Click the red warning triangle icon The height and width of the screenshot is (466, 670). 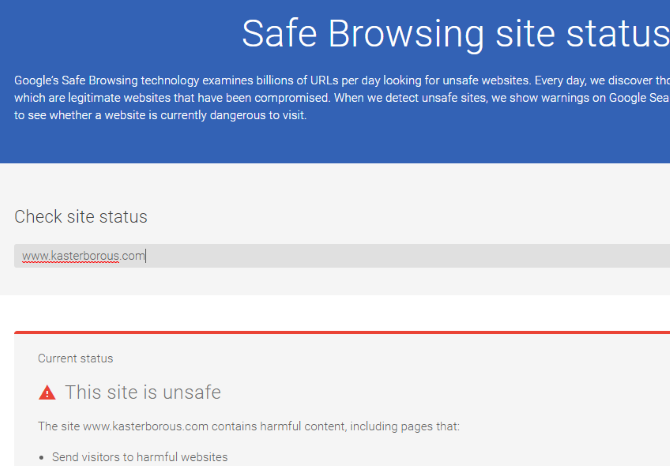(x=47, y=393)
